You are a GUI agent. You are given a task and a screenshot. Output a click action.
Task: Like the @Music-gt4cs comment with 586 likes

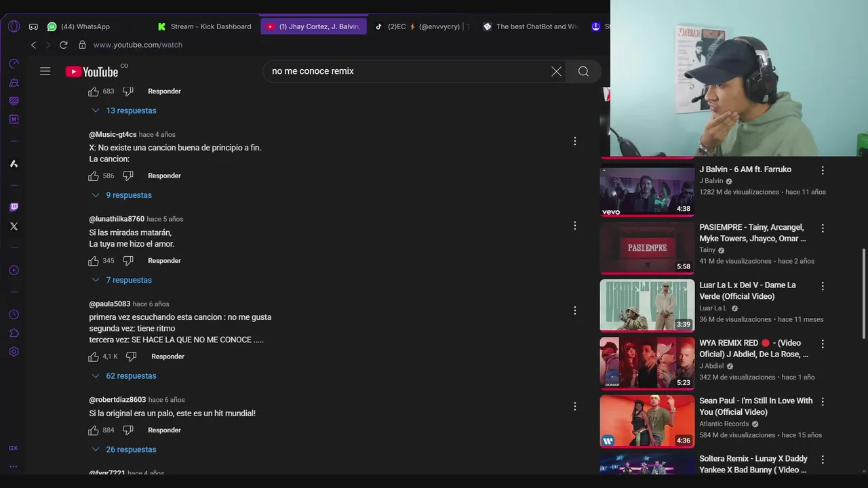click(x=94, y=176)
